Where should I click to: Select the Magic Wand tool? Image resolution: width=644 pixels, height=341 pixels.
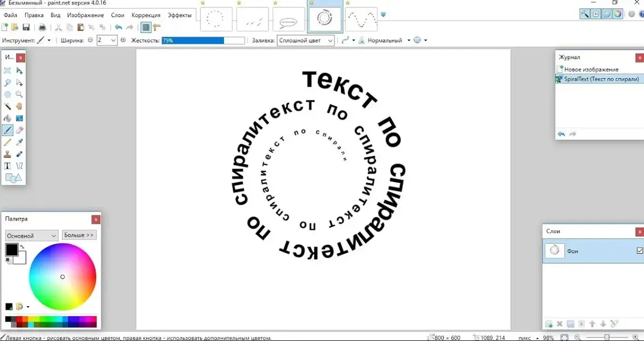pyautogui.click(x=7, y=106)
